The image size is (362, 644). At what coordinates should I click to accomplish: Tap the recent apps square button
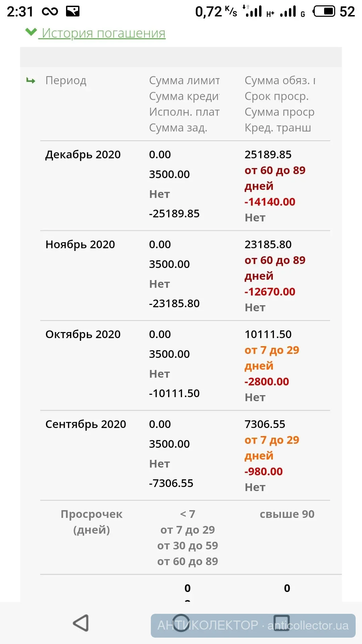282,623
